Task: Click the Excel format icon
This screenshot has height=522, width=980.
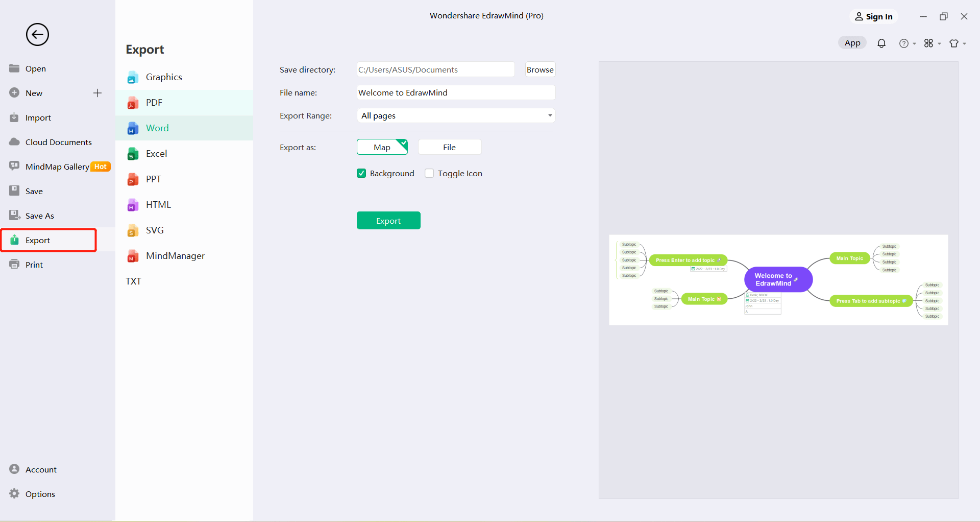Action: coord(133,154)
